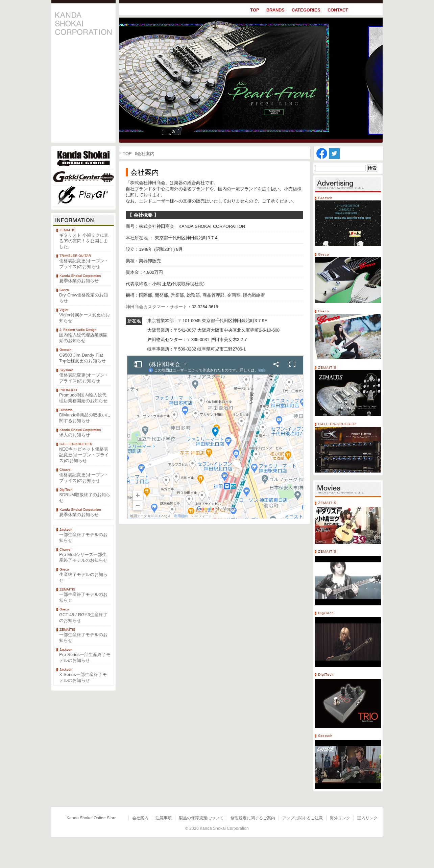434x868 pixels.
Task: Open the BRANDS menu
Action: [x=275, y=10]
